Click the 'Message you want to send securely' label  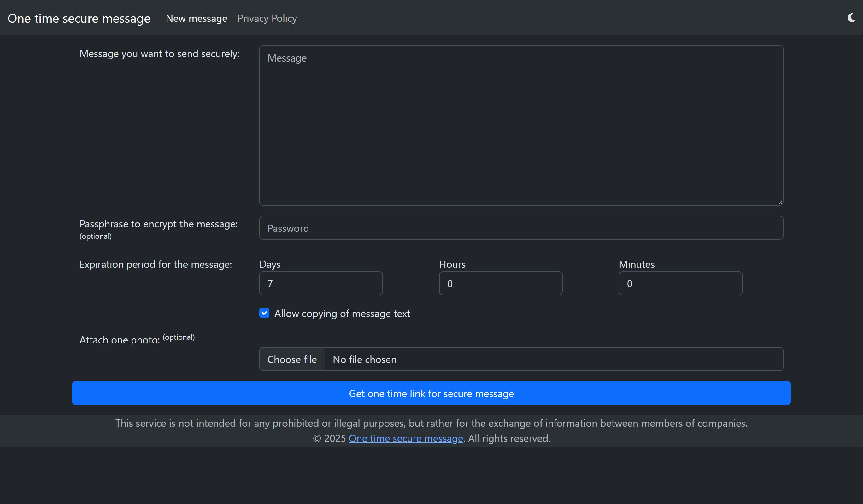(159, 54)
